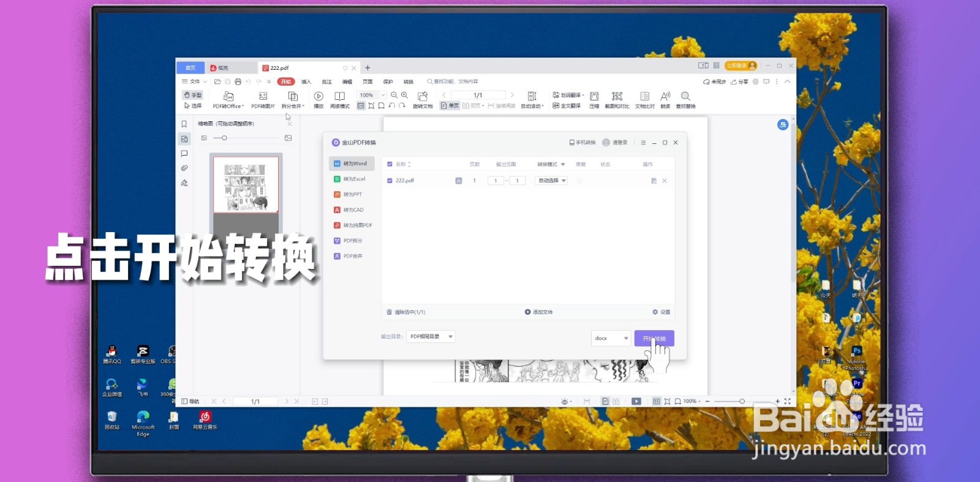Viewport: 980px width, 482px height.
Task: Open the attachments paperclip icon in sidebar
Action: 184,168
